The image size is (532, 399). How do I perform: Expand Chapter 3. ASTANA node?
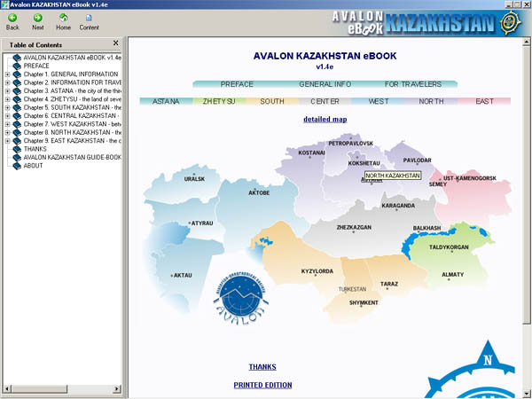(7, 91)
